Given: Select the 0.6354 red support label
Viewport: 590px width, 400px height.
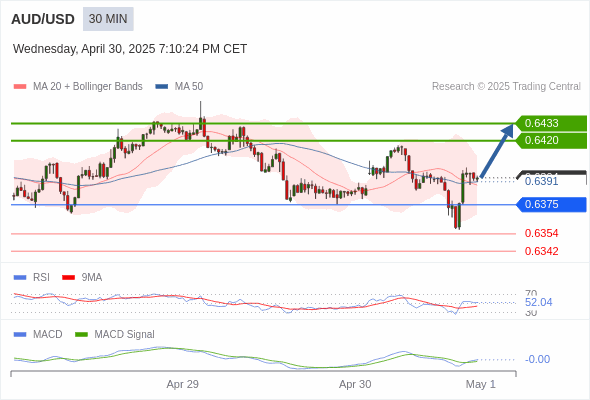Looking at the screenshot, I should pos(541,233).
